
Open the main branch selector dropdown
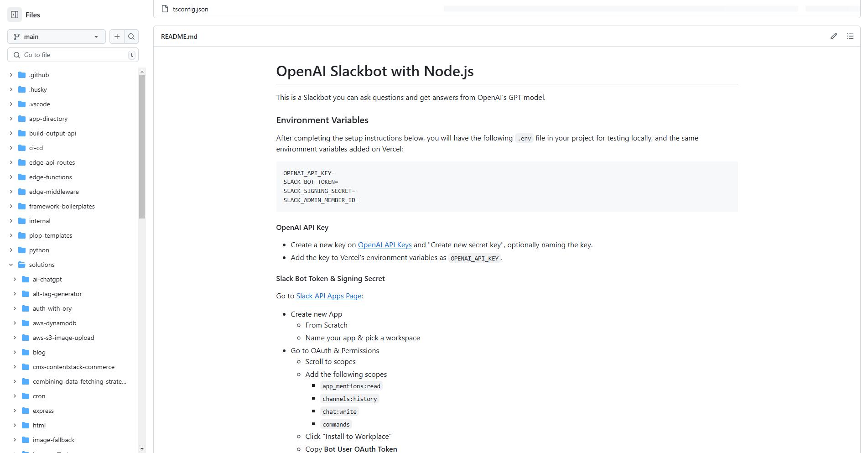[57, 36]
